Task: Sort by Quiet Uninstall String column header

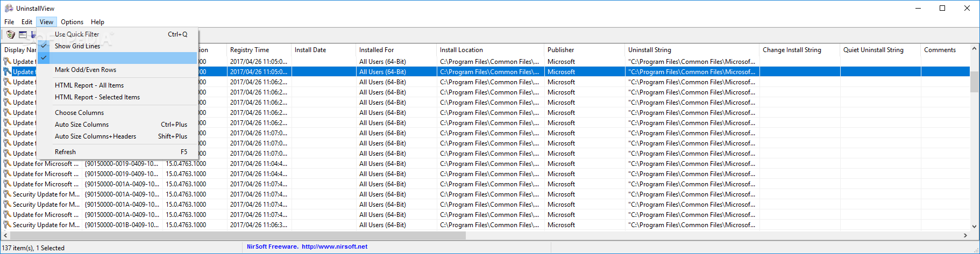Action: [880, 50]
